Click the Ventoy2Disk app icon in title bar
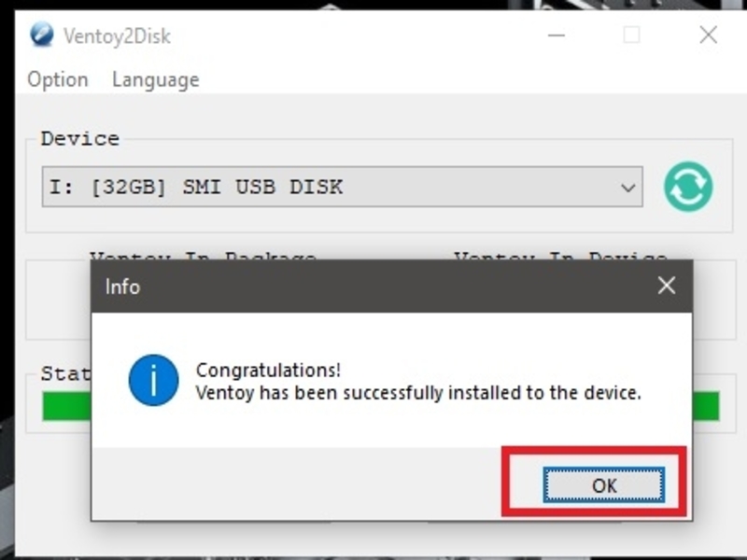The image size is (747, 560). (42, 35)
